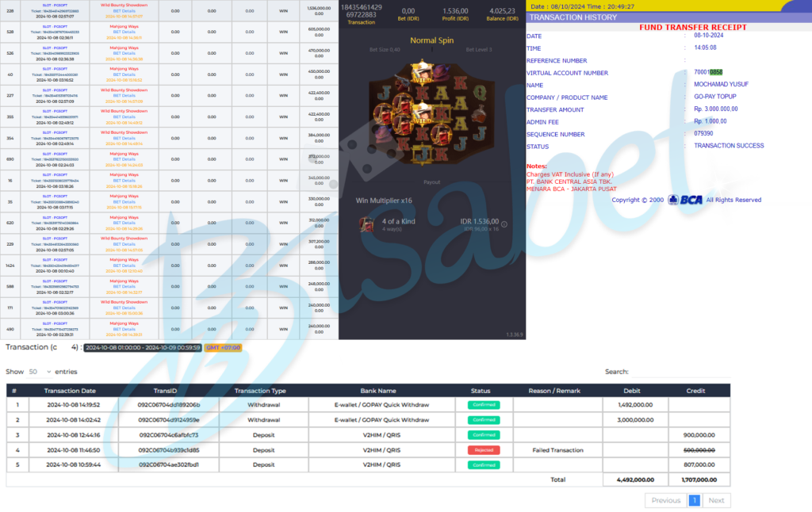Select TransID 092C06704d9124959e

click(169, 420)
